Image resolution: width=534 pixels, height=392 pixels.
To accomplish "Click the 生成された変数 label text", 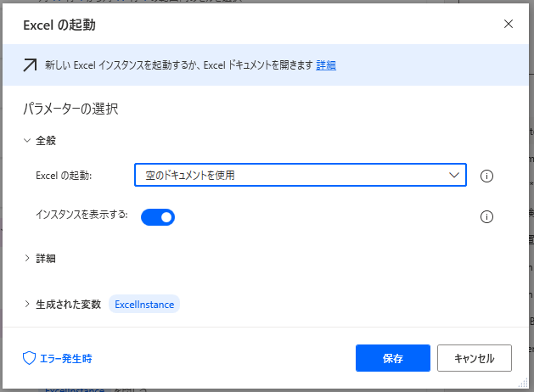I will (68, 304).
